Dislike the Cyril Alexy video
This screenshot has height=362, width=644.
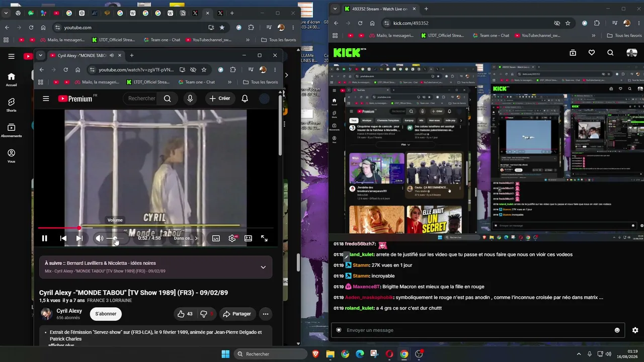coord(206,314)
